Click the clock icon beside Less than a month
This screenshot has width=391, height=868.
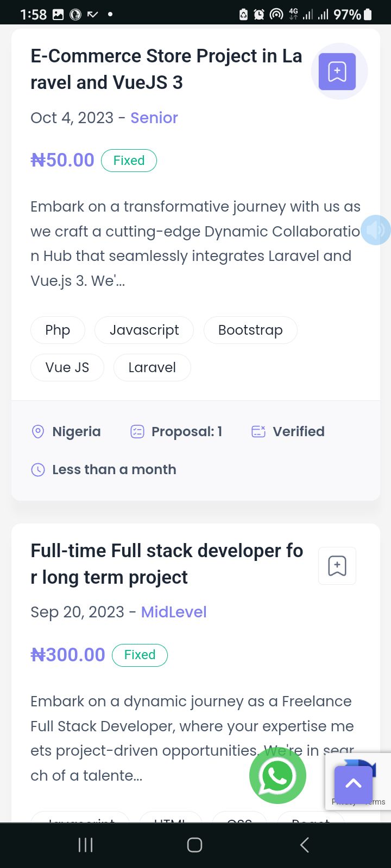[38, 470]
